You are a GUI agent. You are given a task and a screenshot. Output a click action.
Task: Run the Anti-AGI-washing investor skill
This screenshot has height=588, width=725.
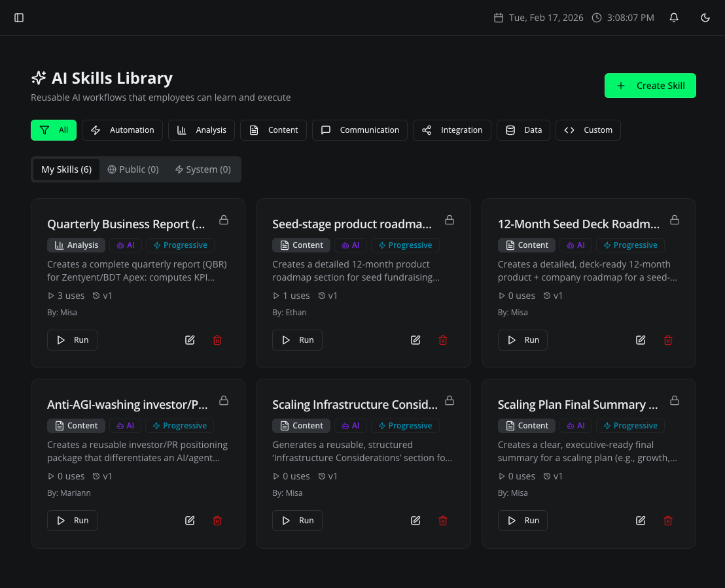[x=72, y=520]
